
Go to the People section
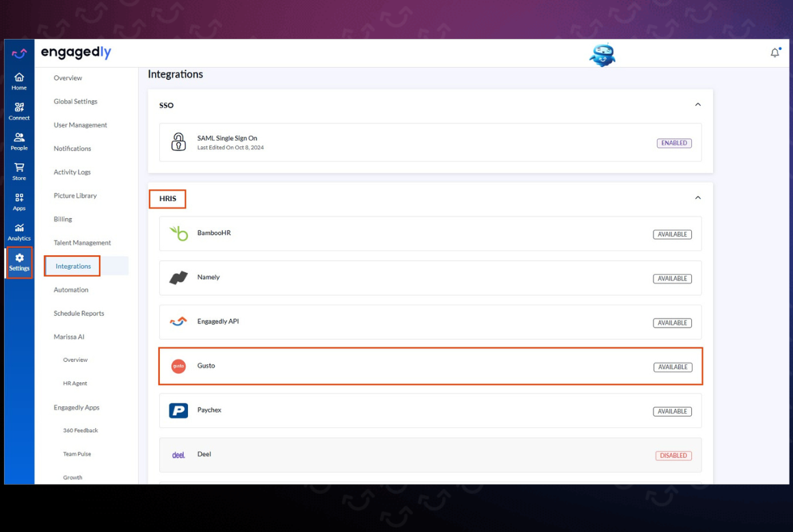19,141
